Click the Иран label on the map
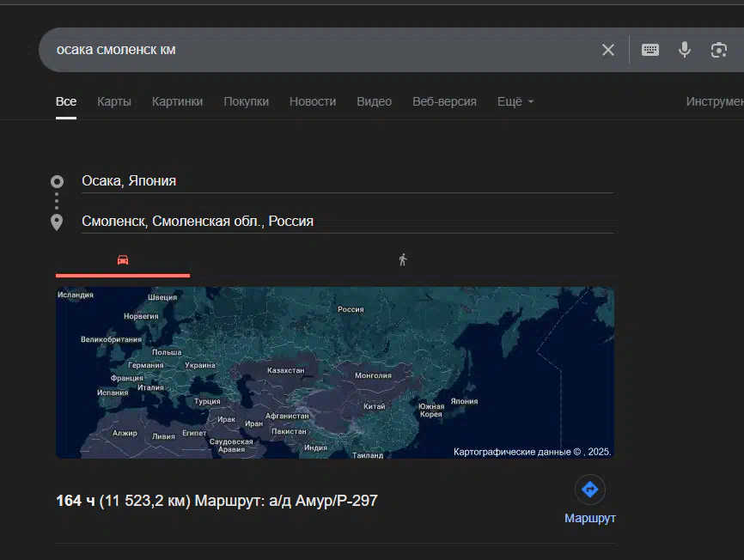 pyautogui.click(x=253, y=423)
